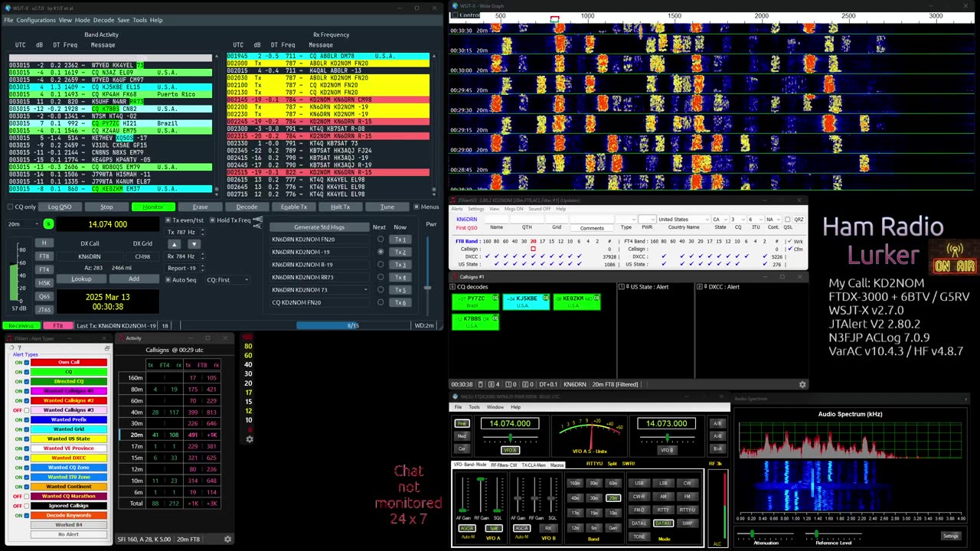The width and height of the screenshot is (980, 551).
Task: Switch to the RF-Filters-CW tab
Action: (504, 465)
